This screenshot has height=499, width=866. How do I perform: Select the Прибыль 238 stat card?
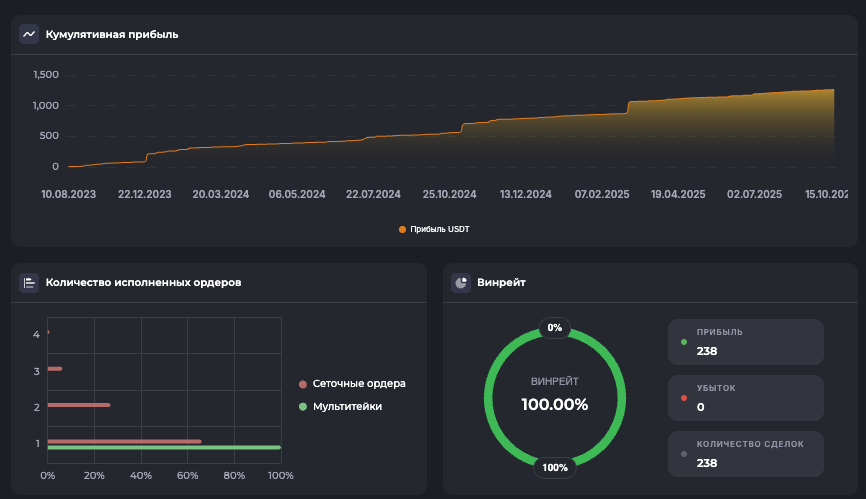pyautogui.click(x=745, y=342)
